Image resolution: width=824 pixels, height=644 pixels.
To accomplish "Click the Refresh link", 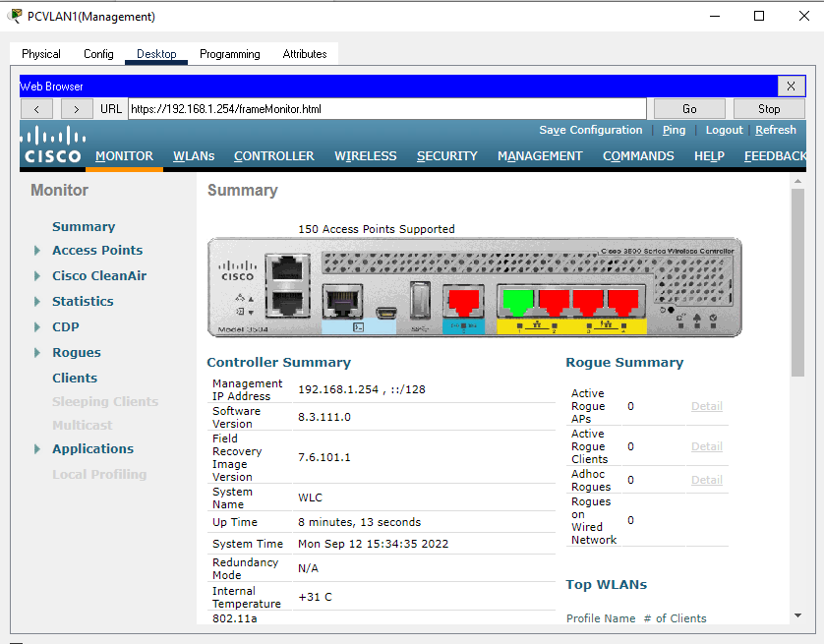I will [776, 130].
